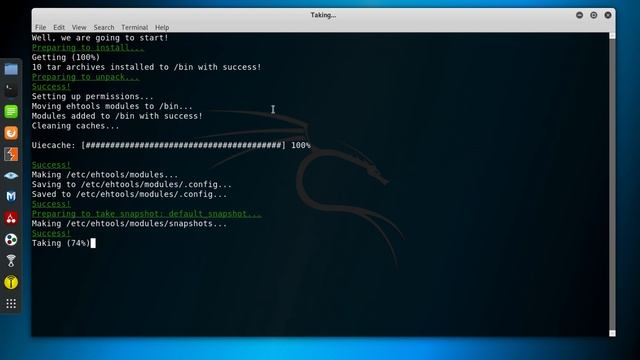Open the round colored-dots dock icon

pos(11,240)
